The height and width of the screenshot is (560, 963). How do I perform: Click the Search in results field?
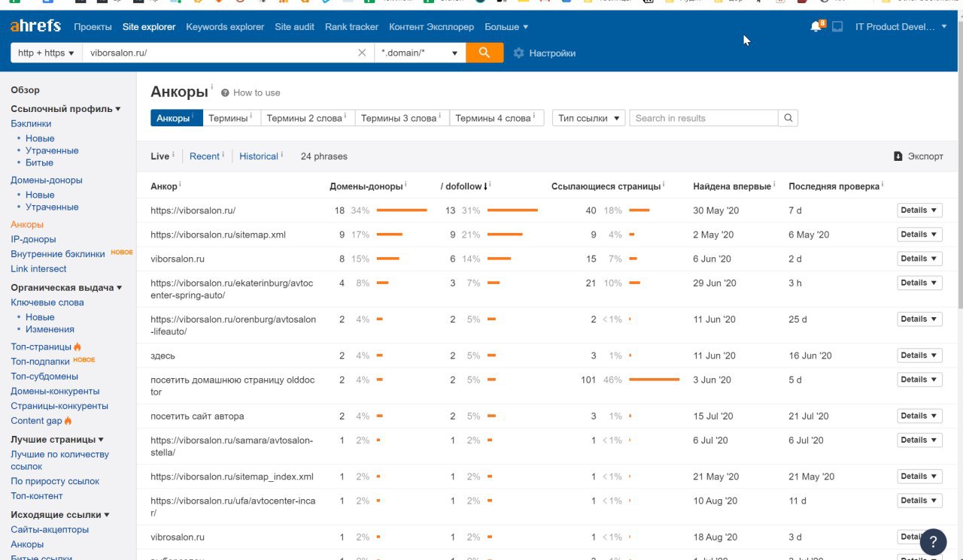(704, 118)
